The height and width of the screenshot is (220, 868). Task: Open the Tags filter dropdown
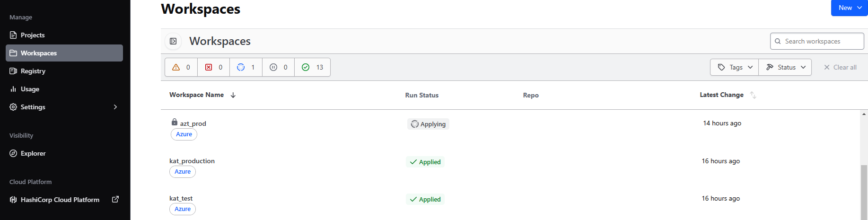(734, 67)
